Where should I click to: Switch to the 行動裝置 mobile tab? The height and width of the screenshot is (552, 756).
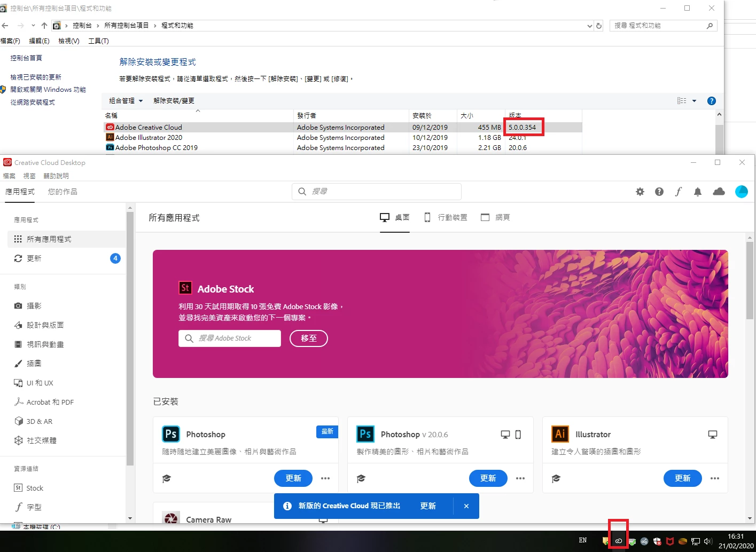(x=446, y=217)
